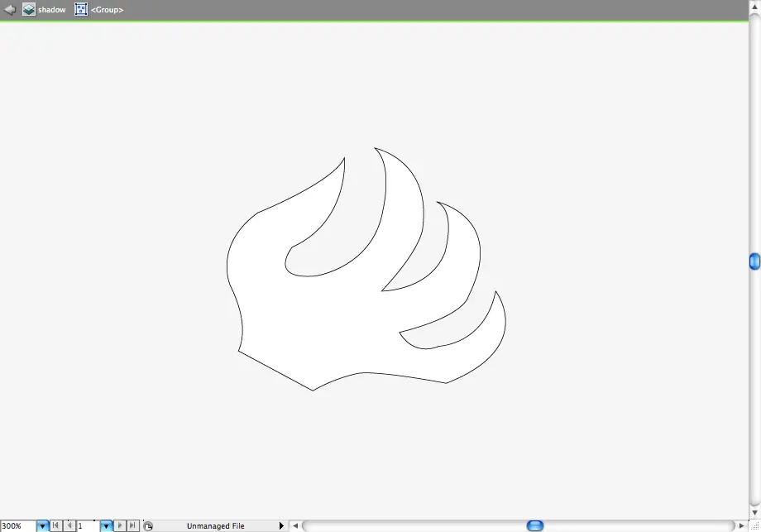761x532 pixels.
Task: Select the shadow layer breadcrumb label
Action: [51, 10]
